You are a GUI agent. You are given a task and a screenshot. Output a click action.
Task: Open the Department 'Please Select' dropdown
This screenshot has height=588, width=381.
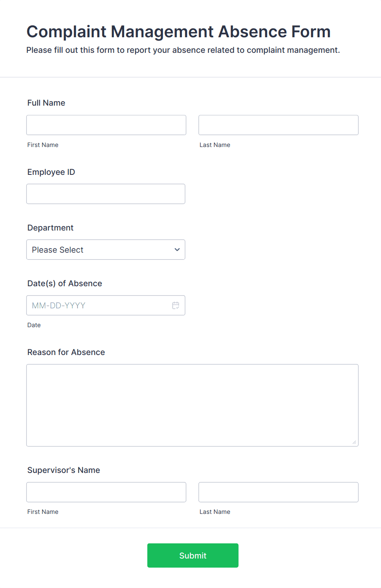pyautogui.click(x=106, y=249)
